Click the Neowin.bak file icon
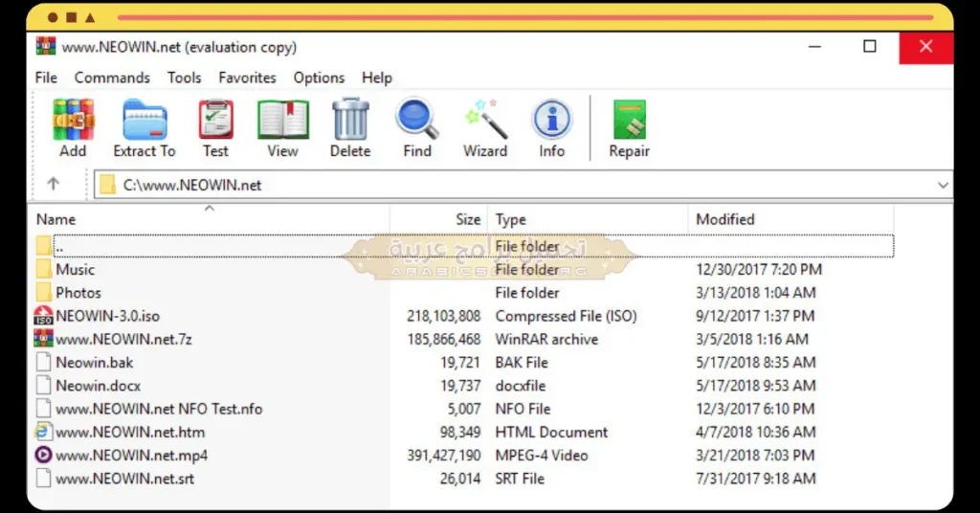Screen dimensions: 980x513 coord(43,363)
